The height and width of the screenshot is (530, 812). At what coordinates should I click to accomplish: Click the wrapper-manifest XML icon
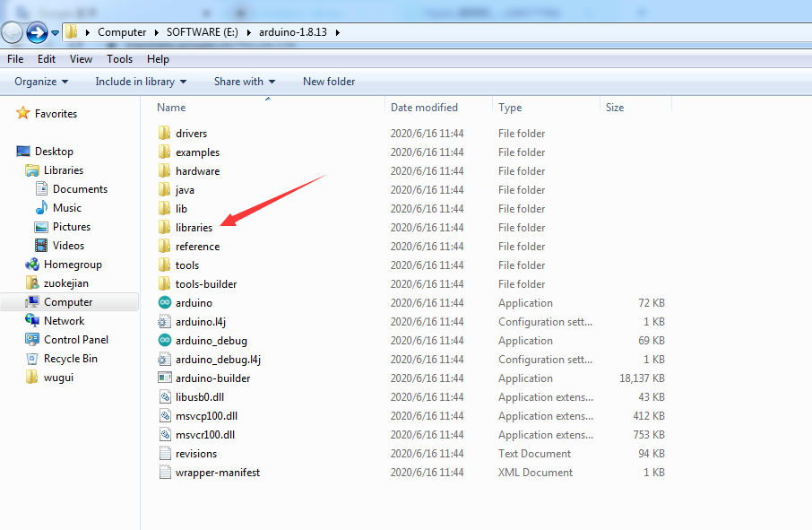point(165,472)
